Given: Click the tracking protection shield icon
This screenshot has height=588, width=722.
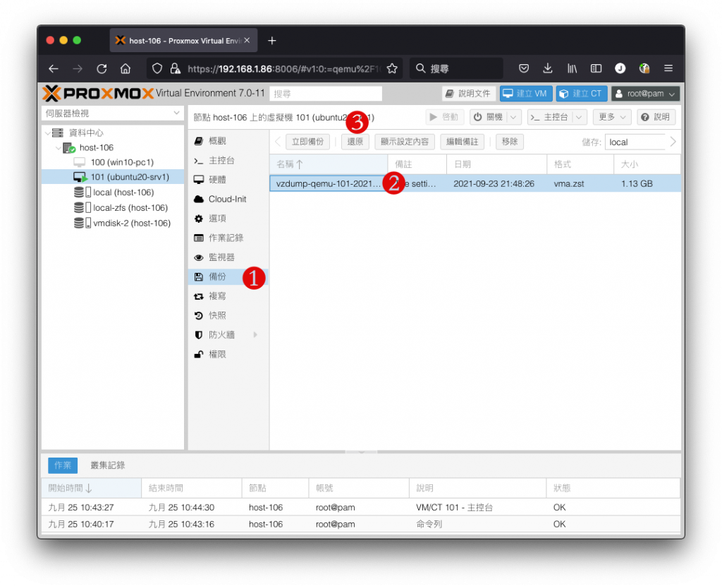Looking at the screenshot, I should click(x=157, y=68).
